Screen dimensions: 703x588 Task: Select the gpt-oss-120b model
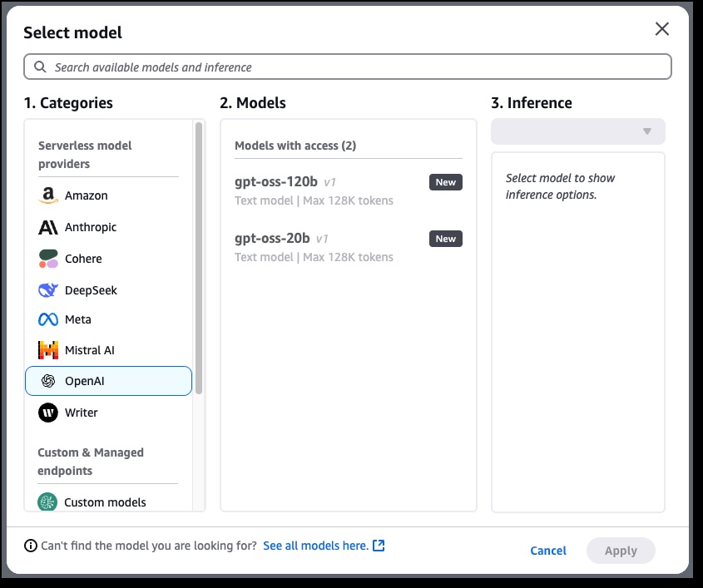(x=276, y=182)
